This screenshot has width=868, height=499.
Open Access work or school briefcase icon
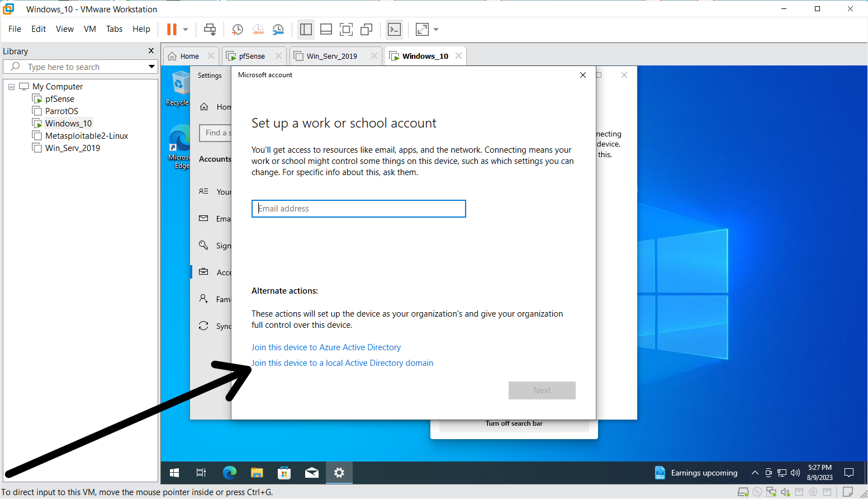pos(204,272)
